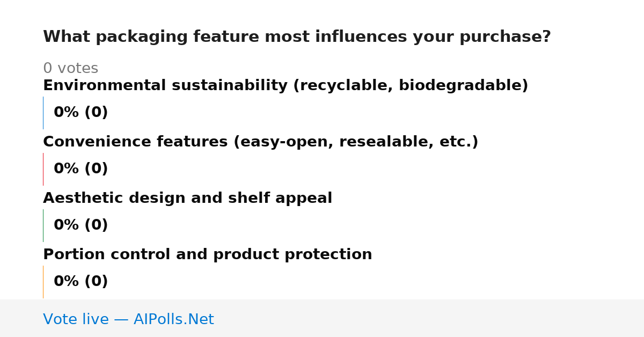The image size is (644, 337).
Task: Click the orange result bar for Portion control
Action: (43, 282)
